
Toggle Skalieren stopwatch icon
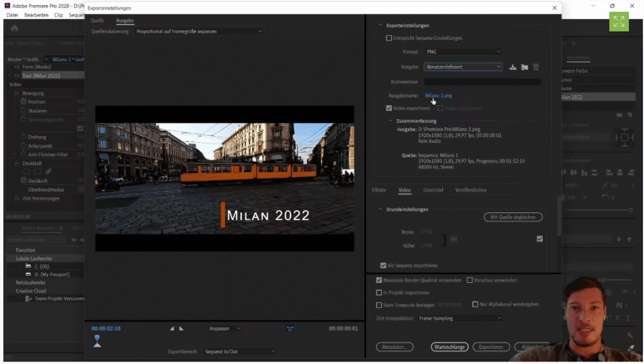[x=23, y=110]
